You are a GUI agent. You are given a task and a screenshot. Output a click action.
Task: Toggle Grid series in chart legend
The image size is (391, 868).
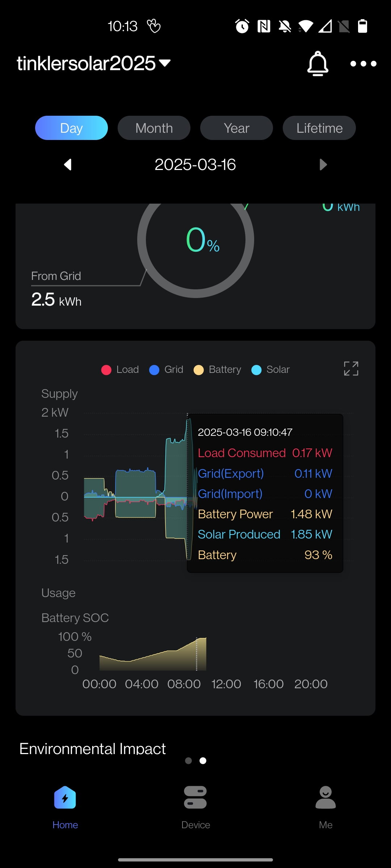click(x=167, y=370)
